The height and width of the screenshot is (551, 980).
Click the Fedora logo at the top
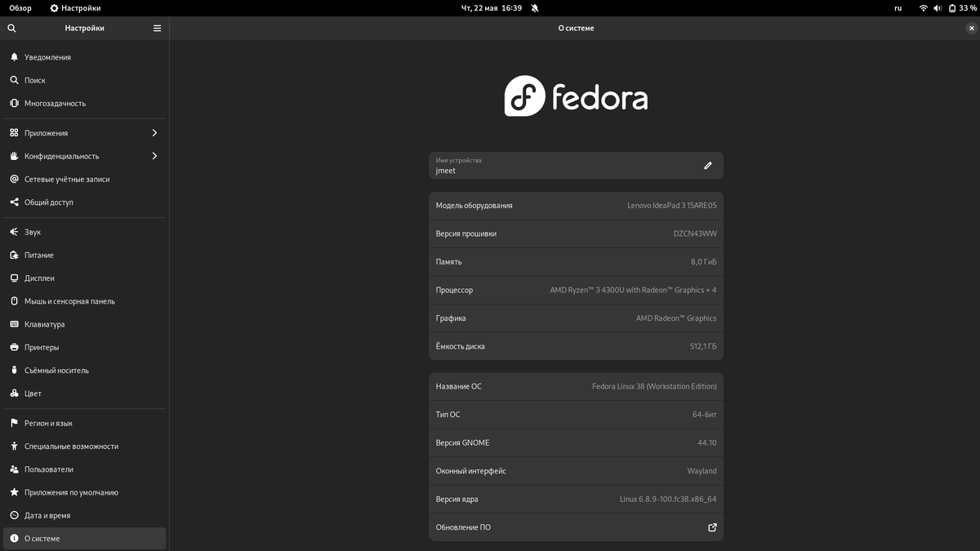tap(576, 96)
